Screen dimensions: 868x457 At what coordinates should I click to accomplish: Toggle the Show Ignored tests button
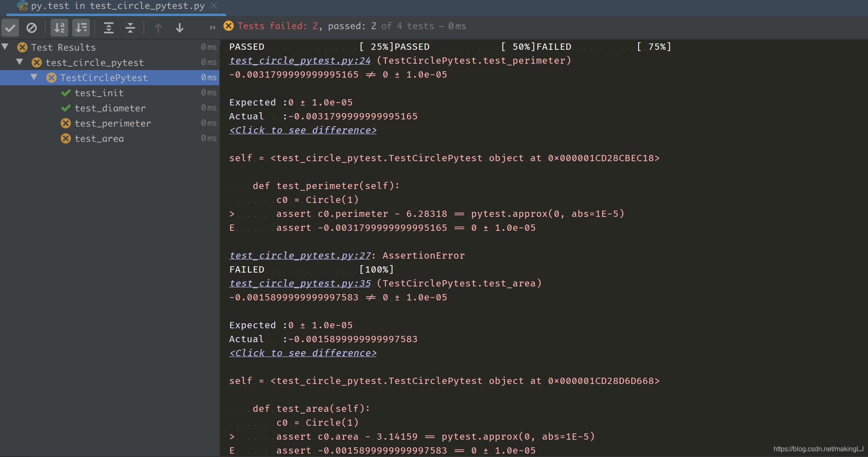click(x=32, y=28)
